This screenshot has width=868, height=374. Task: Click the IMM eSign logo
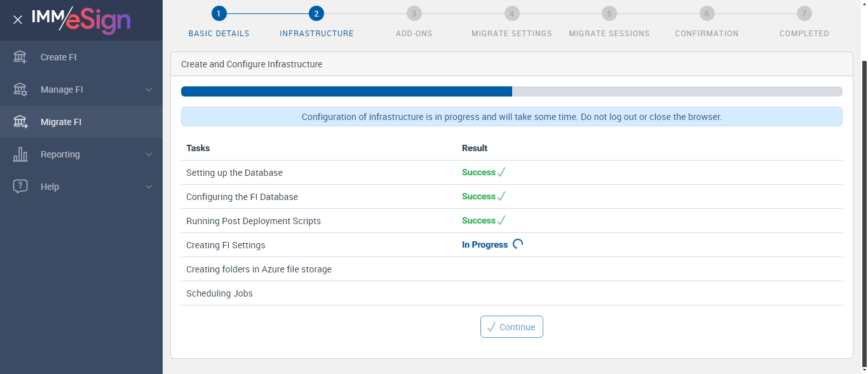81,19
